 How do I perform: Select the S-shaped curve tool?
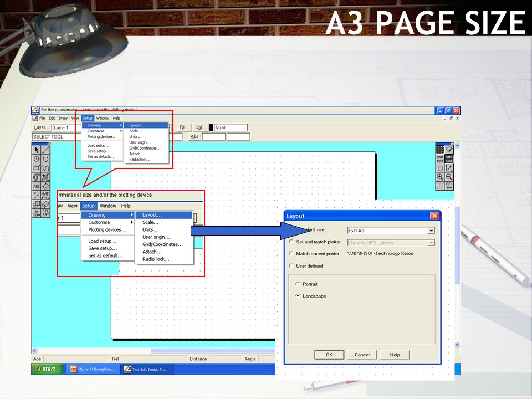tap(45, 167)
